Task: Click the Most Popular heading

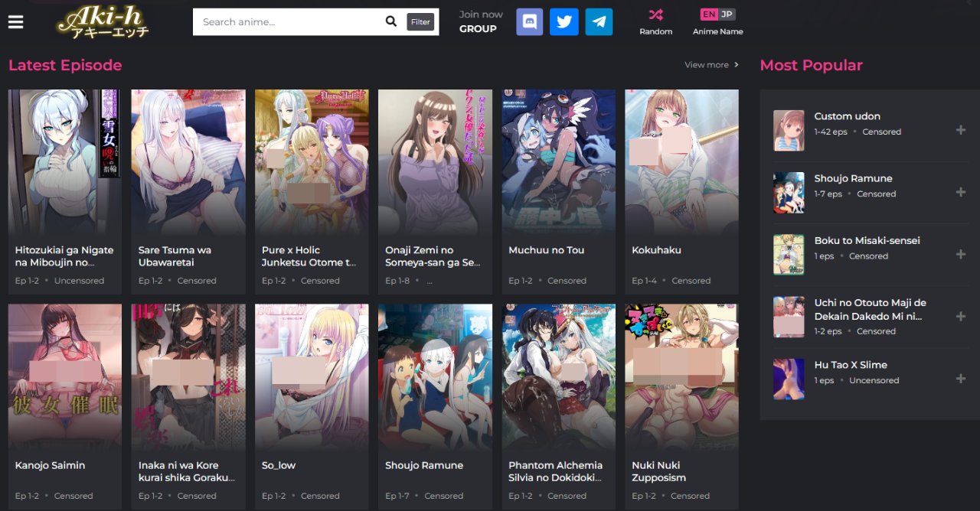Action: tap(811, 65)
